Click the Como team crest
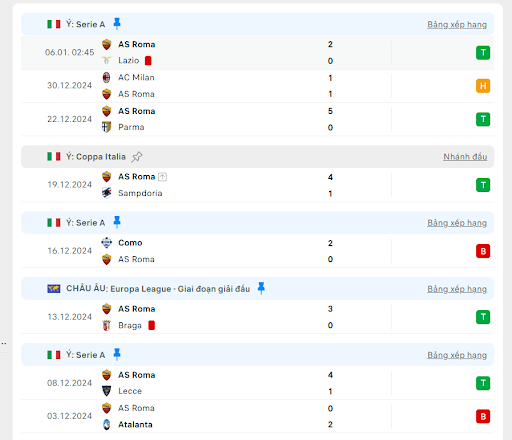 [107, 243]
